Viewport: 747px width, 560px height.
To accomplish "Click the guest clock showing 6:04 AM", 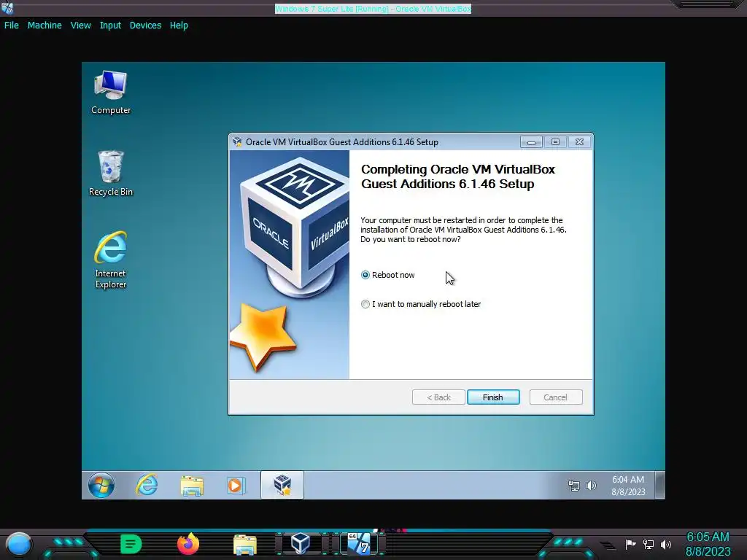I will tap(628, 485).
